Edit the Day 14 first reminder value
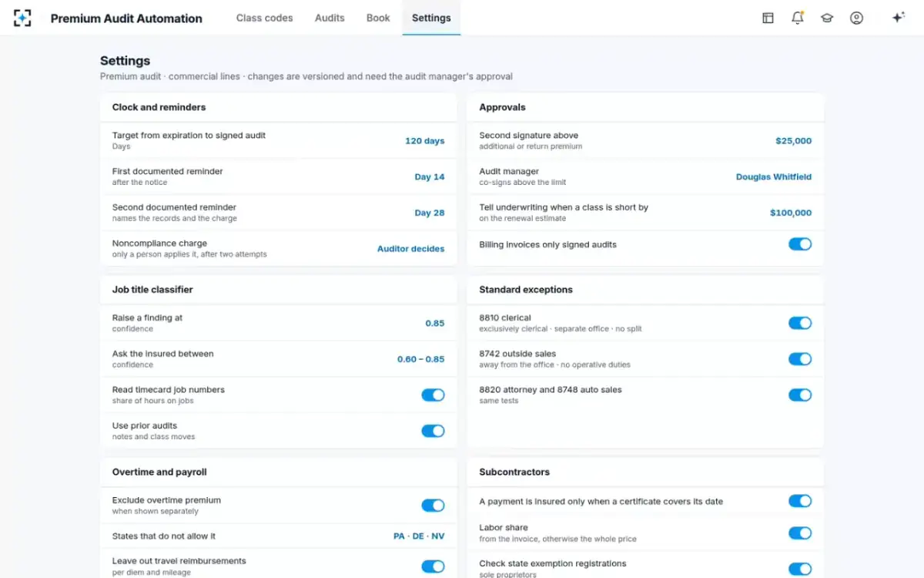The width and height of the screenshot is (924, 578). (430, 176)
